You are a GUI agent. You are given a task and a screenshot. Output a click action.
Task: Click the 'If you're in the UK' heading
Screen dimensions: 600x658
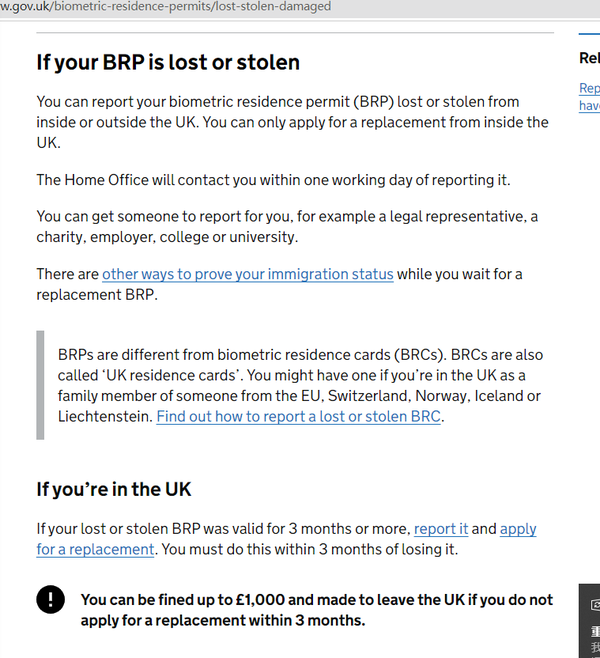coord(114,489)
